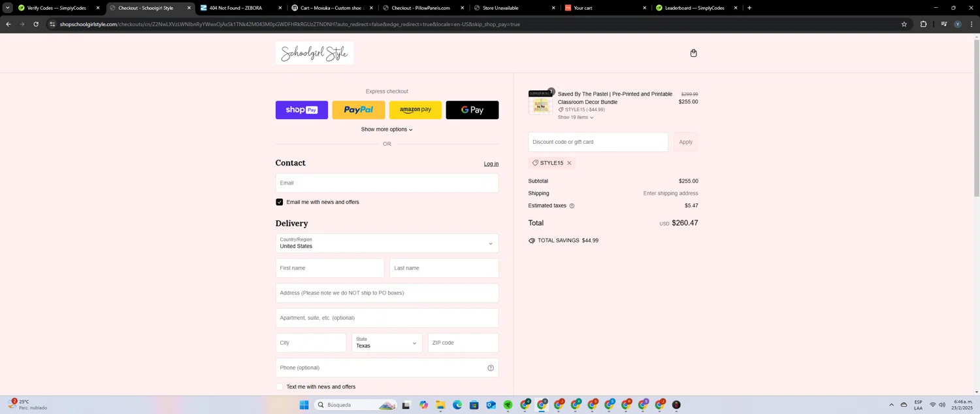This screenshot has height=414, width=980.
Task: Launch Microsoft Edge from the taskbar
Action: click(x=457, y=405)
